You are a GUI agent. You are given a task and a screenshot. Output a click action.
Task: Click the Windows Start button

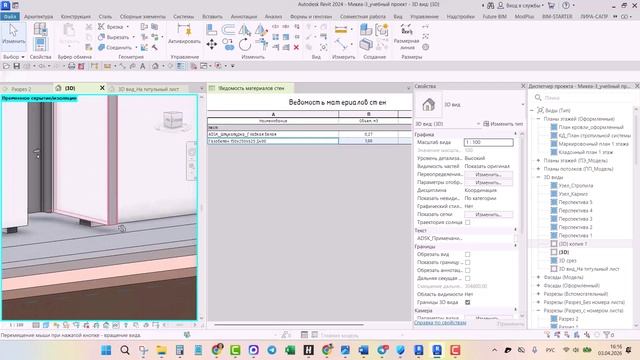point(106,350)
